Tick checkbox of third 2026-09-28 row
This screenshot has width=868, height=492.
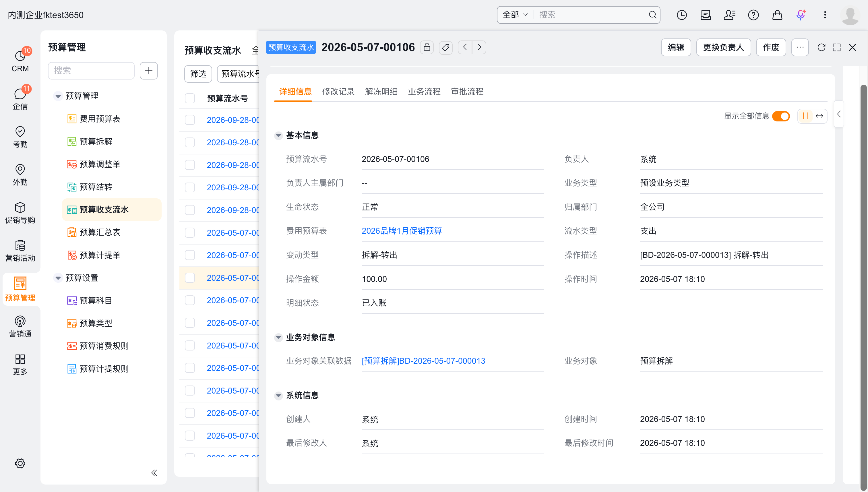190,165
